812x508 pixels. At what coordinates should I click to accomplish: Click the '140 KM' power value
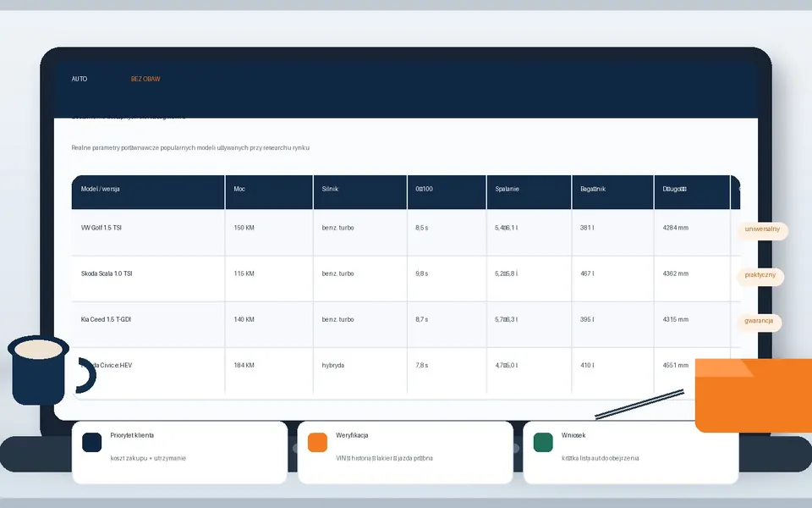coord(244,320)
